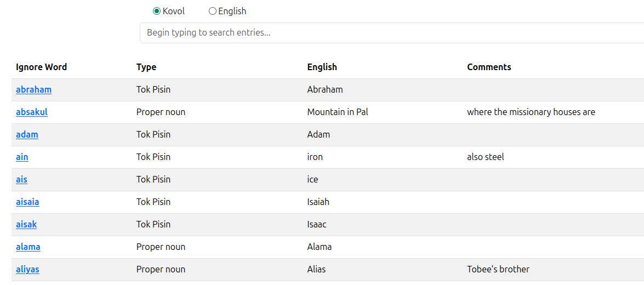Click the 'where the missionary houses are' comment
The height and width of the screenshot is (285, 644).
531,112
